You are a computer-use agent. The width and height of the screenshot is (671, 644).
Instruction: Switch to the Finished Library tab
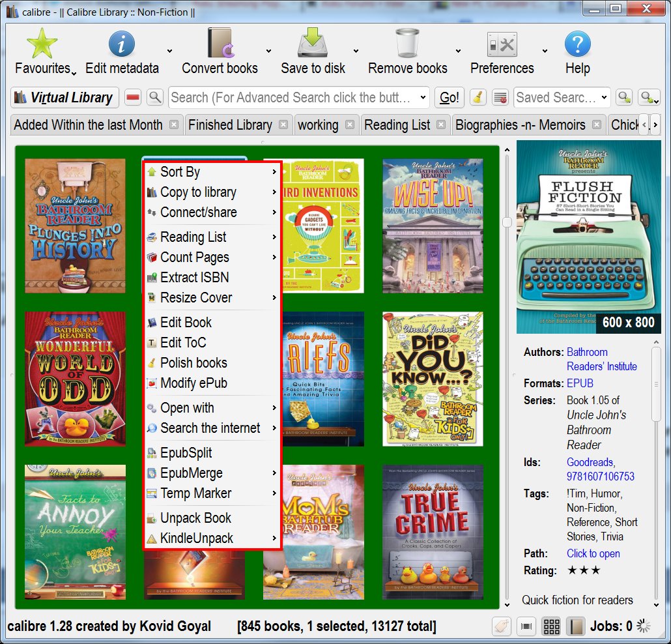230,125
